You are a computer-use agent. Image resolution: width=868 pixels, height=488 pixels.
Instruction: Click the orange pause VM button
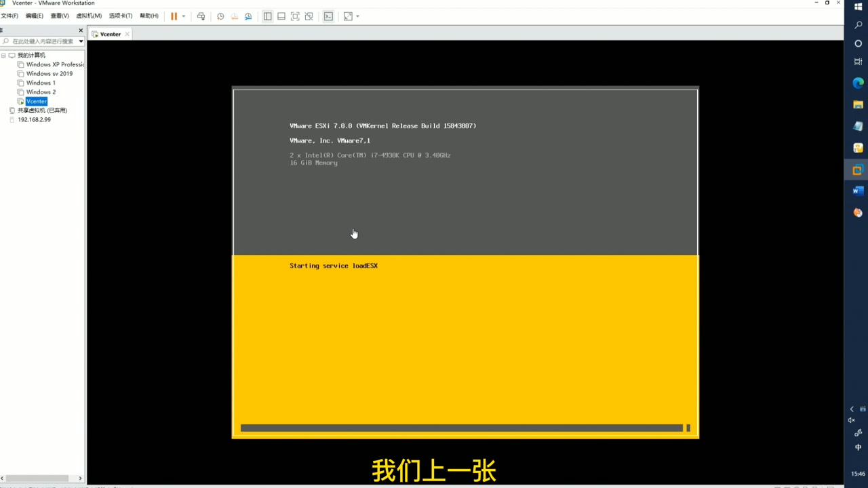[174, 16]
